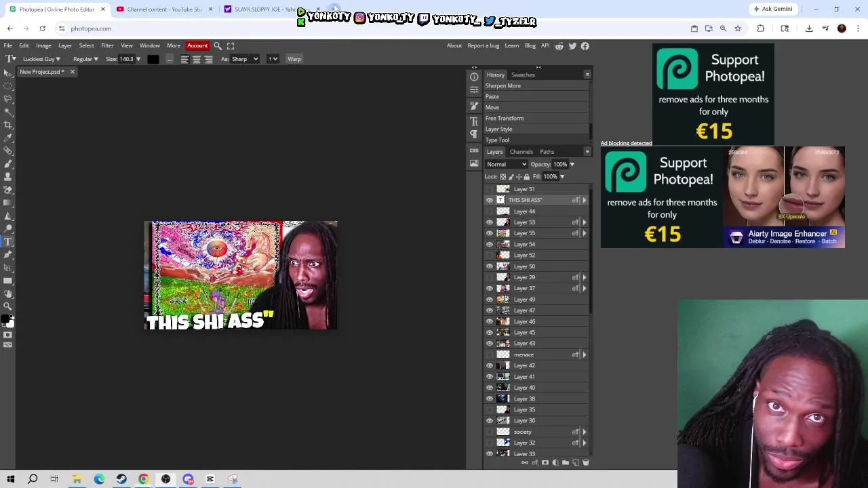This screenshot has width=868, height=488.
Task: Open the font size dropdown arrow
Action: pos(138,59)
